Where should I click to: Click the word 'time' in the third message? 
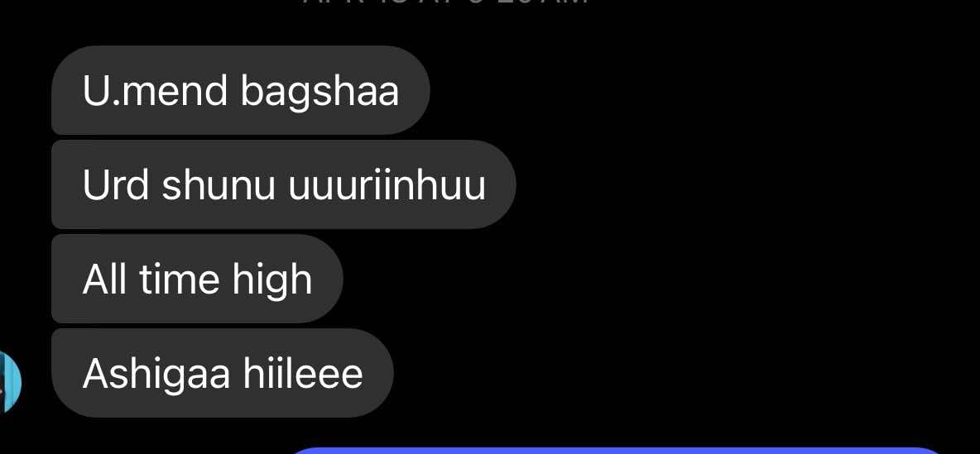(x=180, y=280)
